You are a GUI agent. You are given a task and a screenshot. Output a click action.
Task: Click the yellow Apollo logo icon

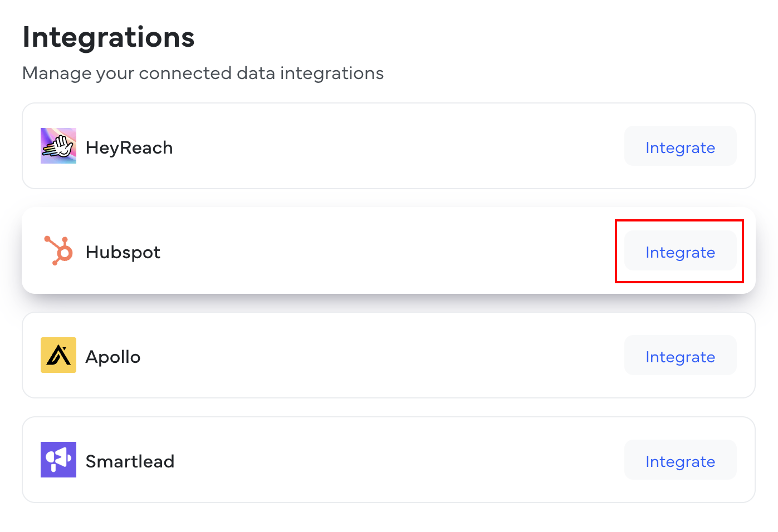[x=58, y=355]
